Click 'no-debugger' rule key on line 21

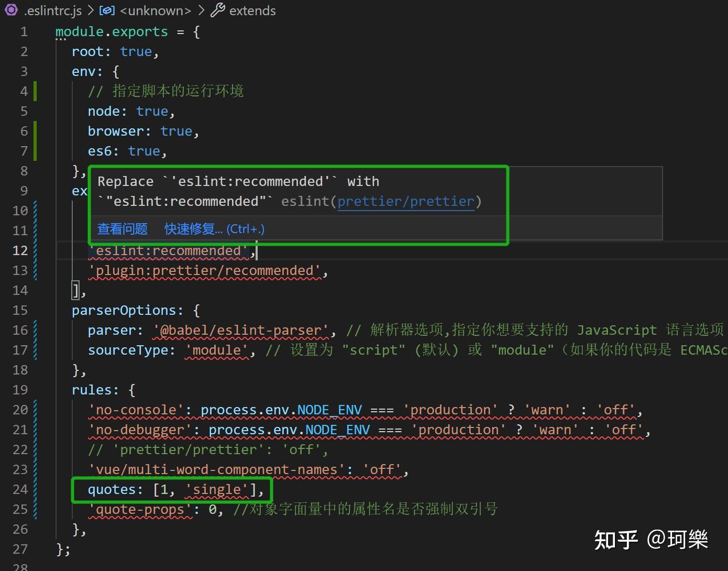pos(140,430)
